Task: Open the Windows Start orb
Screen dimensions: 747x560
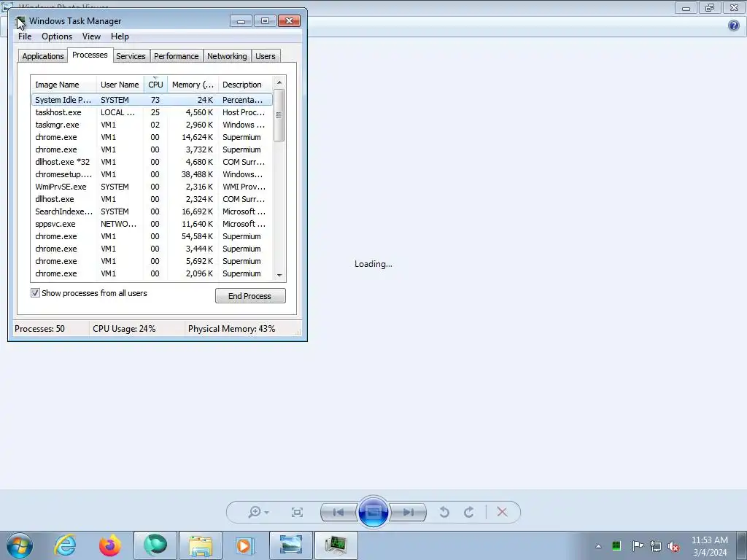Action: [20, 545]
